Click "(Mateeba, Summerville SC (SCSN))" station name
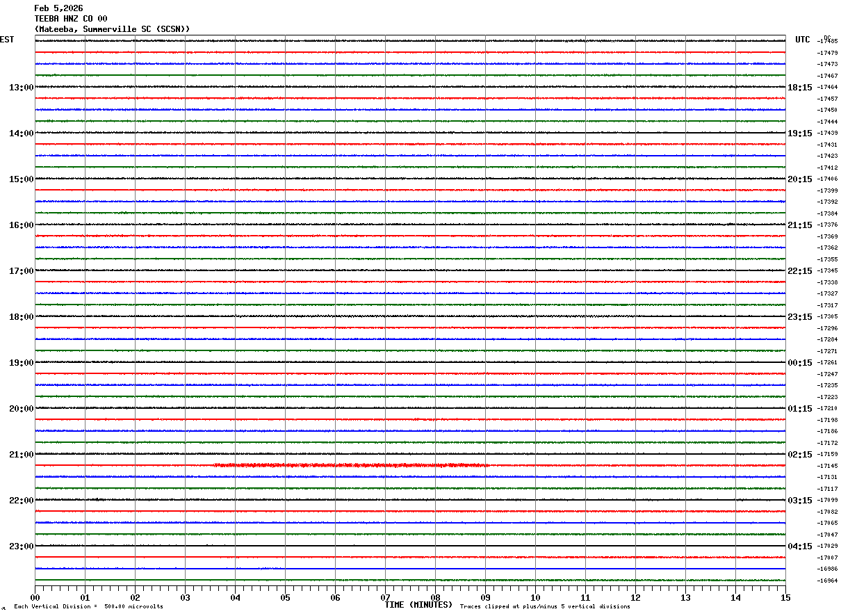The height and width of the screenshot is (616, 841). (x=112, y=29)
